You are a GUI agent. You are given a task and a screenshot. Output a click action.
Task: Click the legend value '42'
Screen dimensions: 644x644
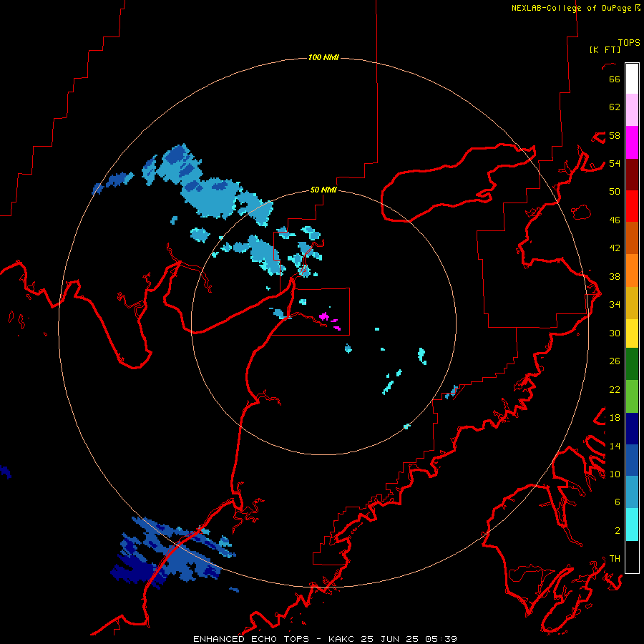coord(615,248)
